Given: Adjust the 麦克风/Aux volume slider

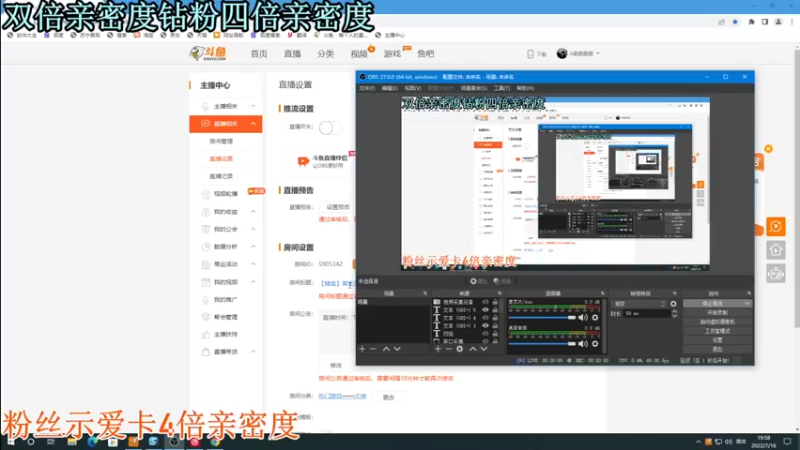Looking at the screenshot, I should (x=542, y=317).
